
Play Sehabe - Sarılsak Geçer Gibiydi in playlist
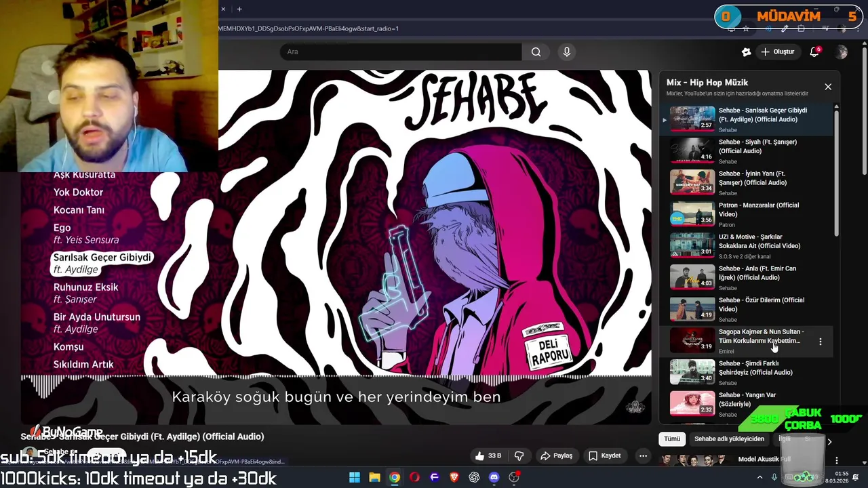747,119
